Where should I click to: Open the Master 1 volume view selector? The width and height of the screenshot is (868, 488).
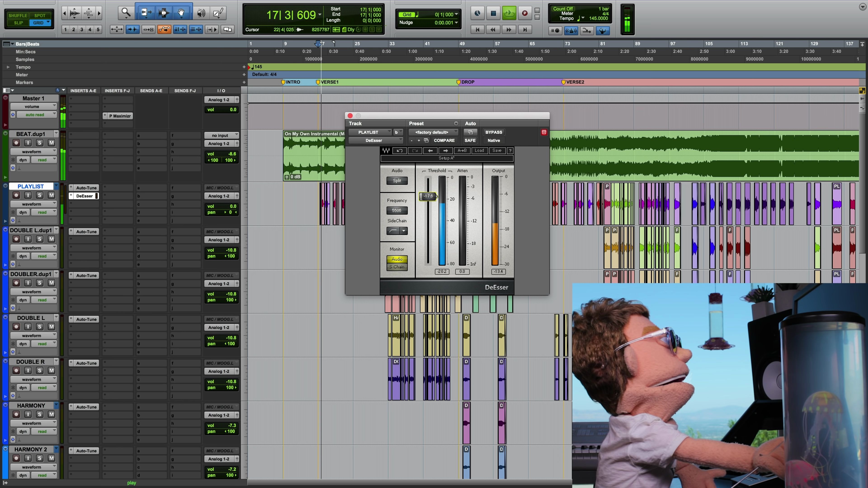pyautogui.click(x=33, y=106)
